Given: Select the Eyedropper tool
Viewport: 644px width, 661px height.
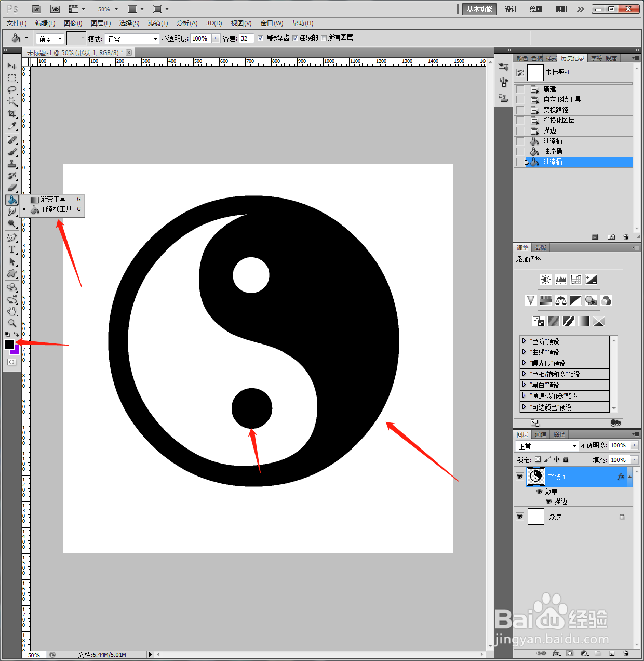Looking at the screenshot, I should point(12,126).
